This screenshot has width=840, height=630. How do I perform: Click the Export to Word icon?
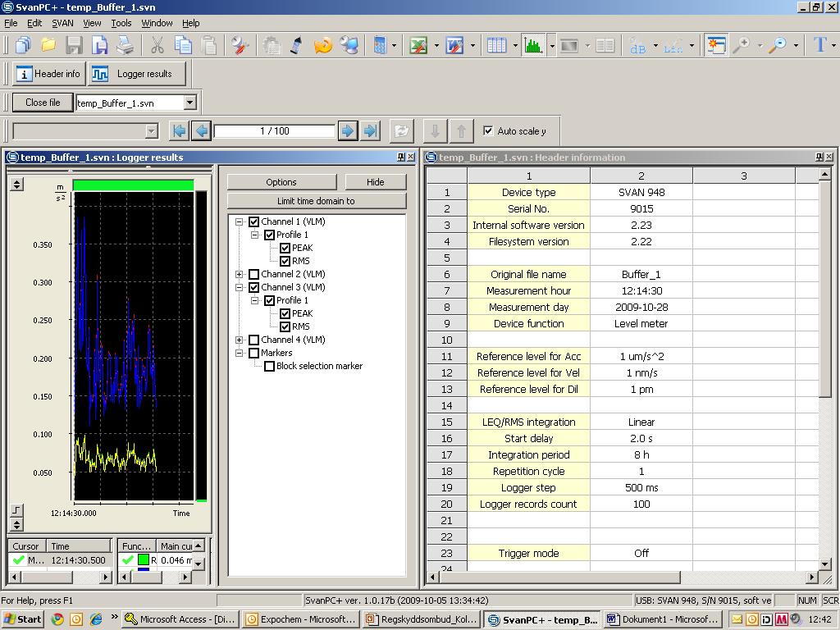click(454, 46)
